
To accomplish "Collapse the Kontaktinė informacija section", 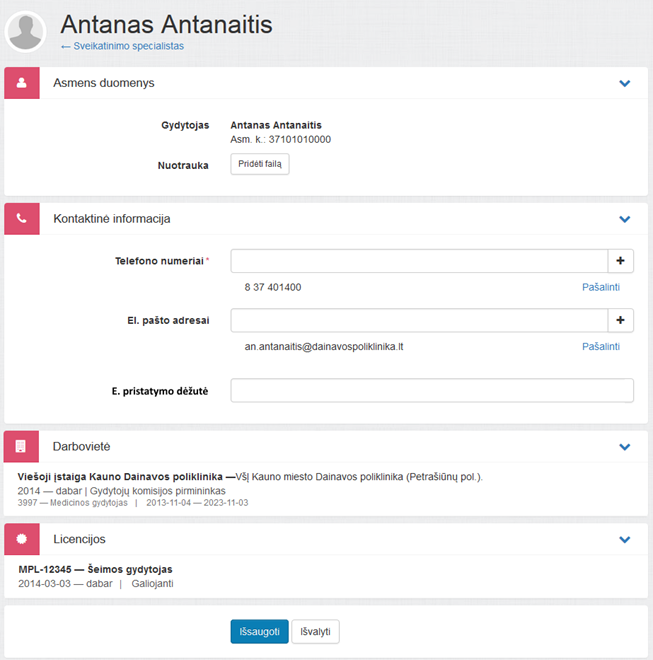I will [x=625, y=219].
